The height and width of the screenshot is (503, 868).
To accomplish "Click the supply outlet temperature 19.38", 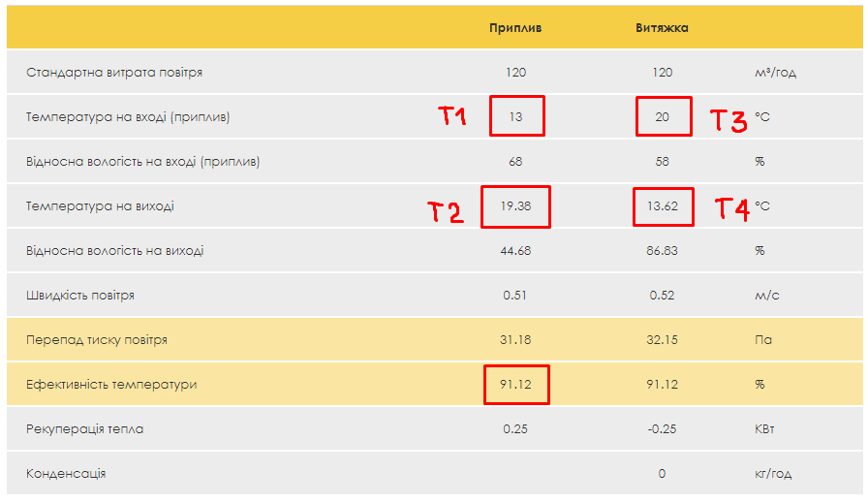I will (515, 206).
